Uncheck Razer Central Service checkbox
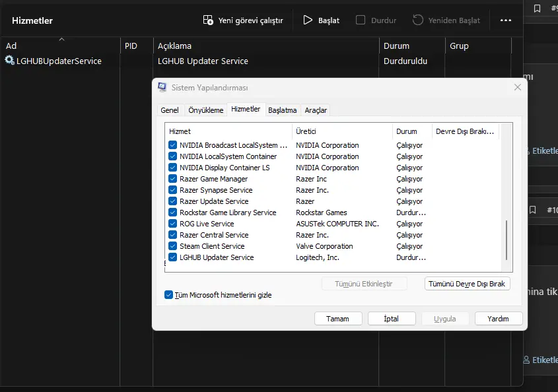The width and height of the screenshot is (558, 392). [x=172, y=235]
